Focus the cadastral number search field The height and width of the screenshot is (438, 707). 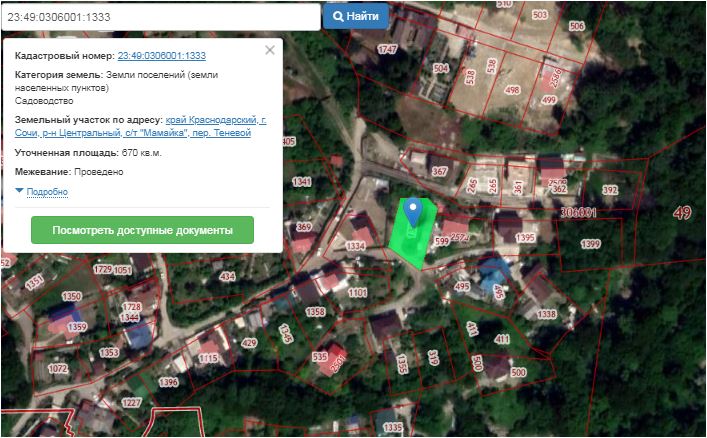161,17
